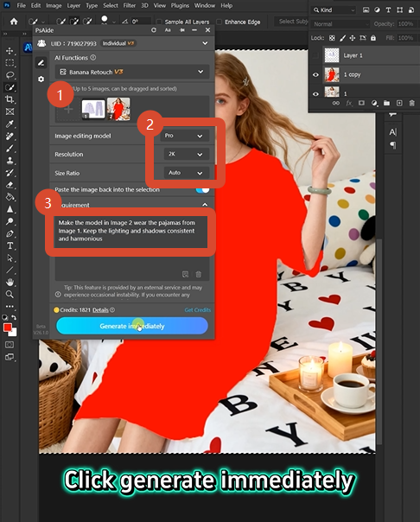Enable the Enhance Edge checkbox
The image size is (420, 522).
click(219, 22)
